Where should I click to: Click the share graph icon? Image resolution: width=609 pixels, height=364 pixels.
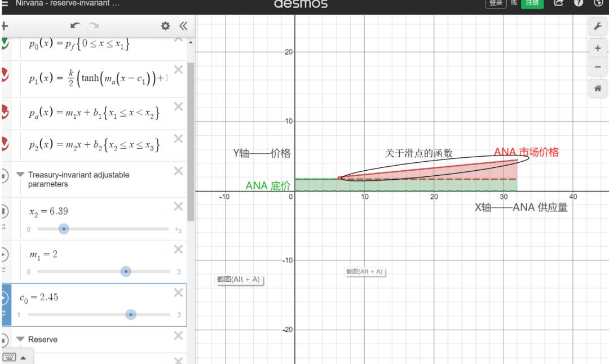click(x=559, y=3)
